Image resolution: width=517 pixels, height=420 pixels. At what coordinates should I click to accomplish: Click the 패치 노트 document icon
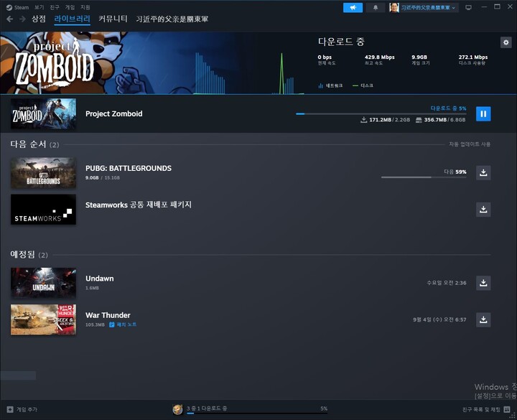click(x=112, y=325)
